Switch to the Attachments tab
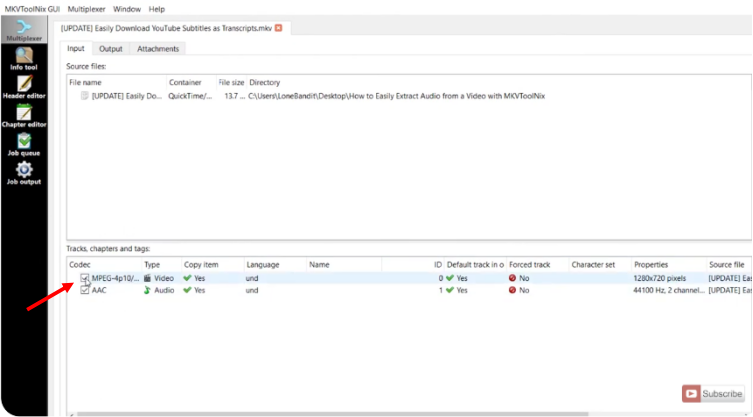The height and width of the screenshot is (417, 753). (158, 49)
